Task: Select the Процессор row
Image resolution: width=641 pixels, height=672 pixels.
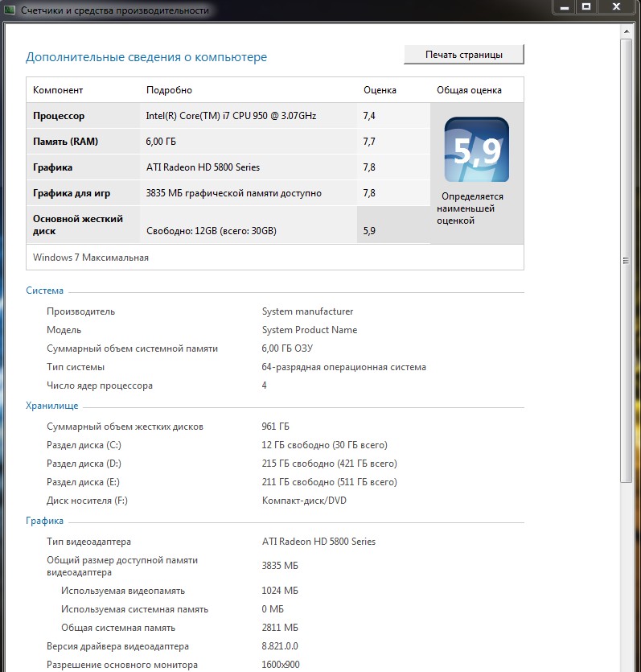Action: pos(228,116)
